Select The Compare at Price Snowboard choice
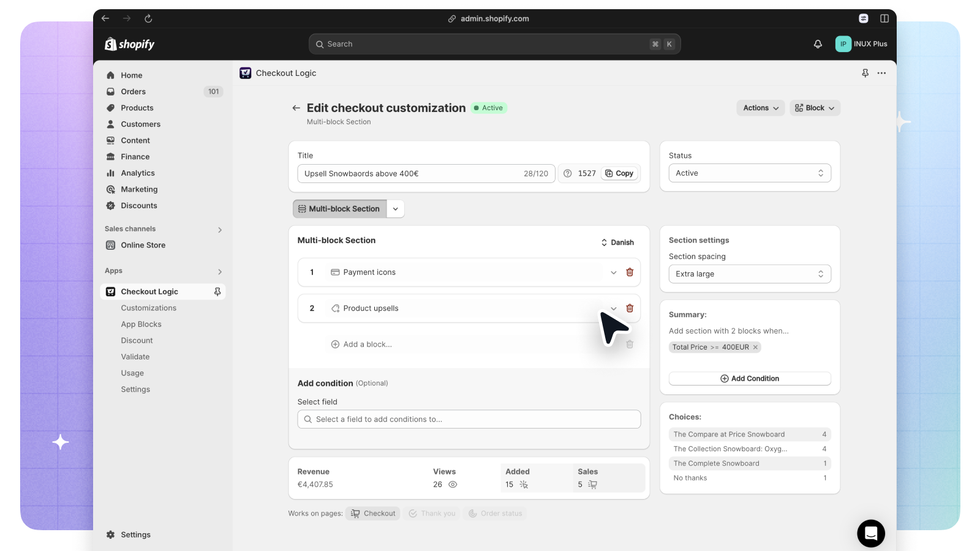The width and height of the screenshot is (980, 551). coord(750,435)
